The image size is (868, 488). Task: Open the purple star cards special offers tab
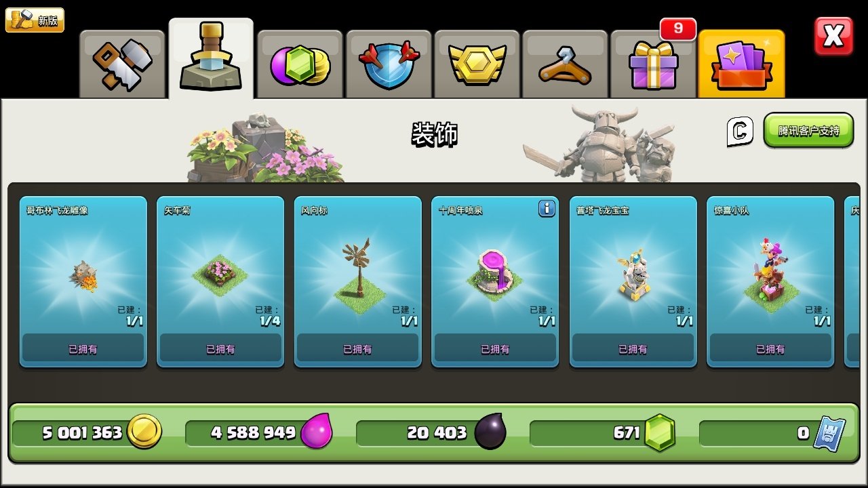coord(741,64)
